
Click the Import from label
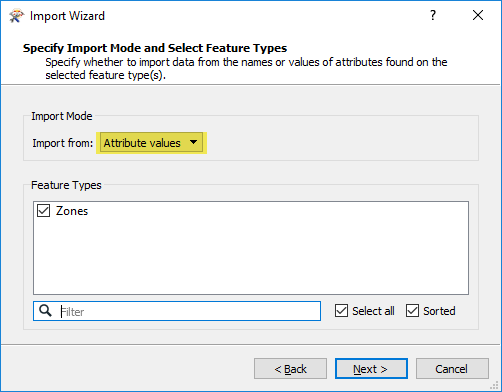(63, 143)
